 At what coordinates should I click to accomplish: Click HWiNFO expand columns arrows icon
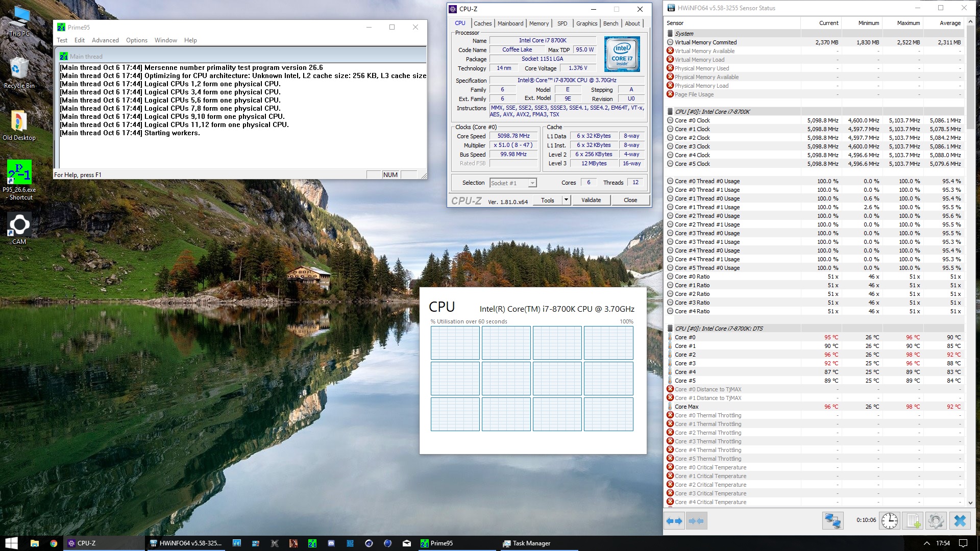pyautogui.click(x=674, y=521)
